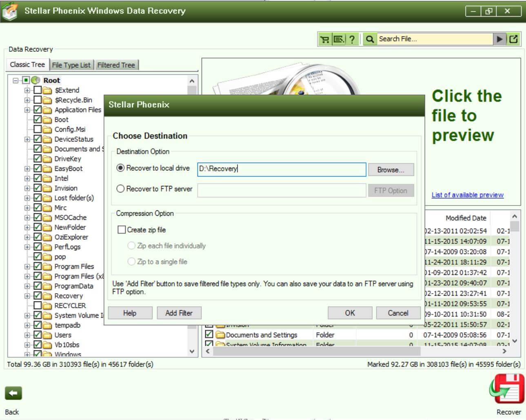This screenshot has height=420, width=526.
Task: Select Recover to FTP server option
Action: [121, 189]
